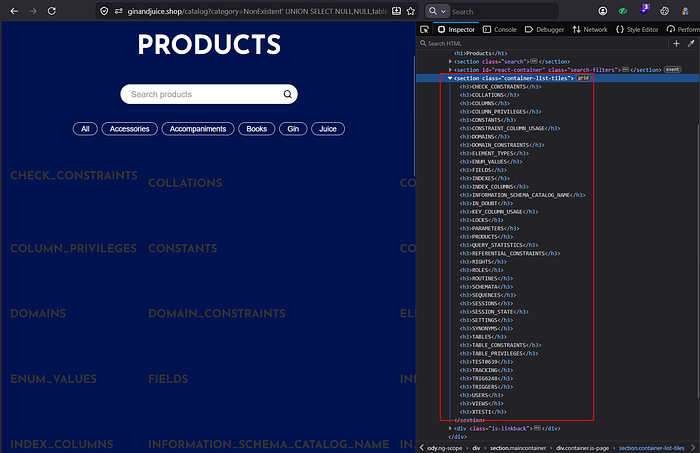Click section.container-list-tiles breadcrumb
Screen dimensions: 700x453
pyautogui.click(x=651, y=448)
